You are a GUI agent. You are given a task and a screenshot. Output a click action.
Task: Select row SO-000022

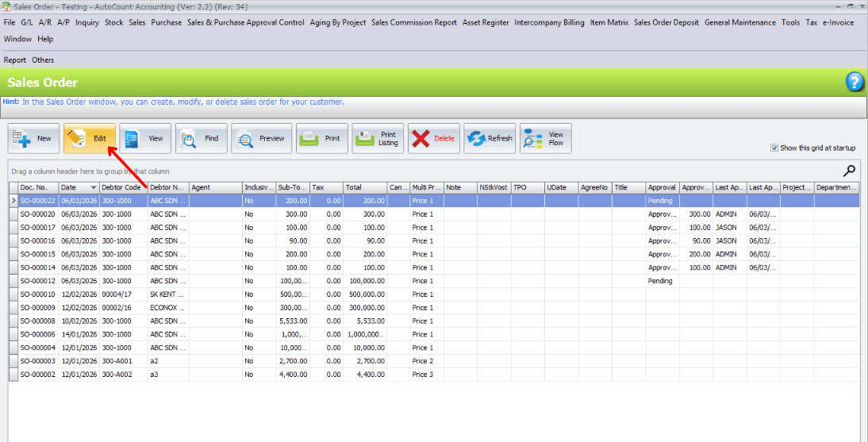(434, 201)
